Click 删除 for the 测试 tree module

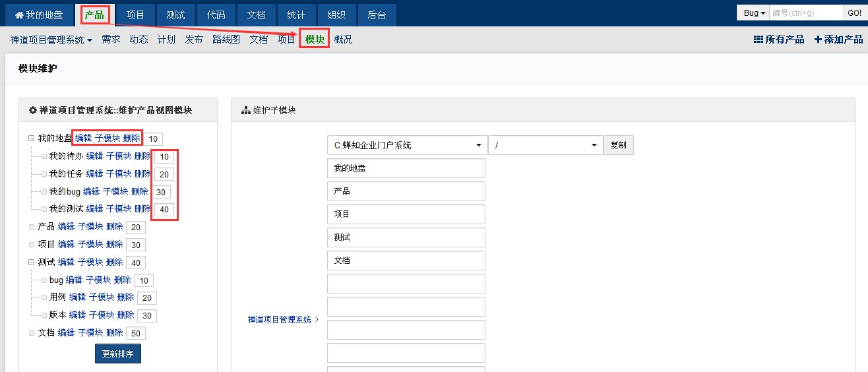click(115, 262)
